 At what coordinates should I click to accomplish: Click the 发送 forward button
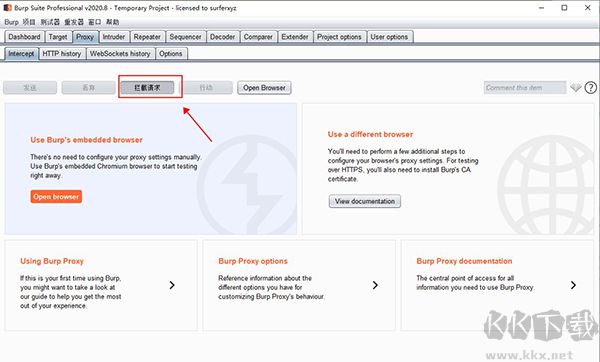(30, 88)
